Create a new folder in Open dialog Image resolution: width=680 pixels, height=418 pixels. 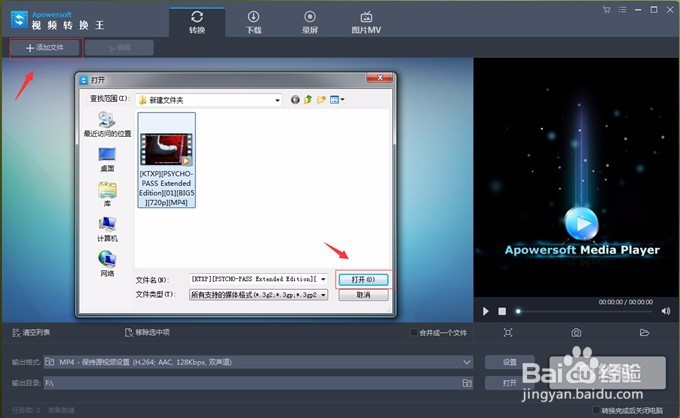click(321, 100)
